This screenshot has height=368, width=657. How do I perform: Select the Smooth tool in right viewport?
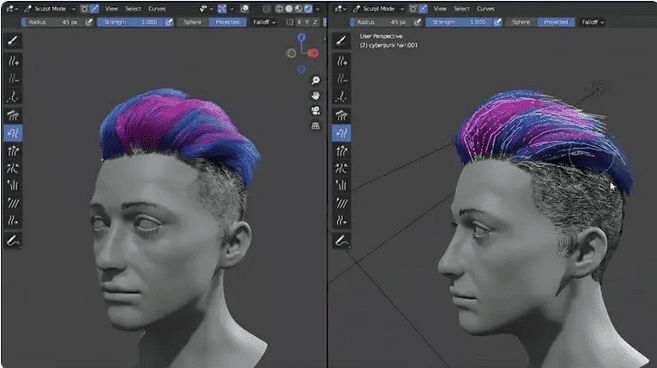click(x=341, y=203)
